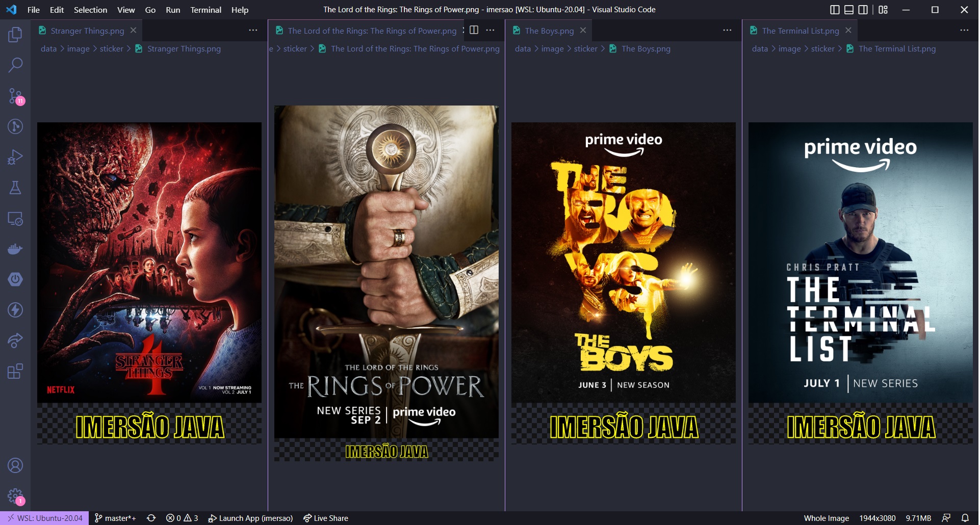Open the Search view in activity bar
This screenshot has height=525, width=980.
pyautogui.click(x=15, y=65)
